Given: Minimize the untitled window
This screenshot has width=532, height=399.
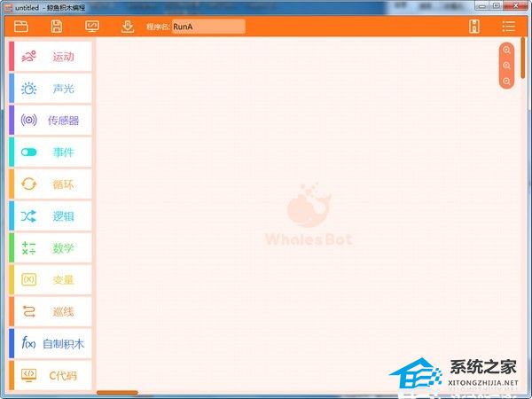Looking at the screenshot, I should coord(481,6).
